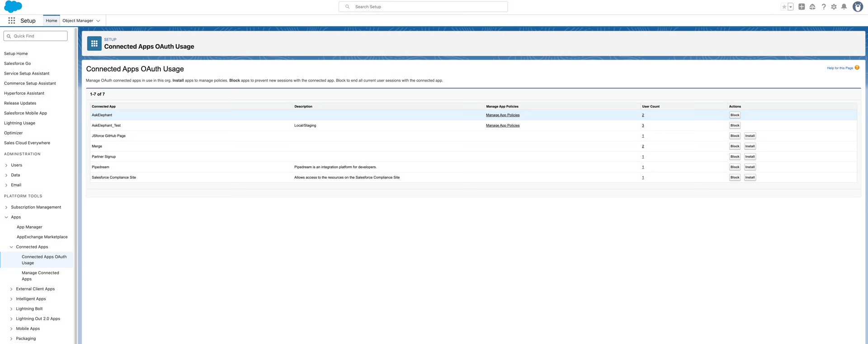
Task: Open Manage App Policies for AskElephant
Action: point(503,115)
